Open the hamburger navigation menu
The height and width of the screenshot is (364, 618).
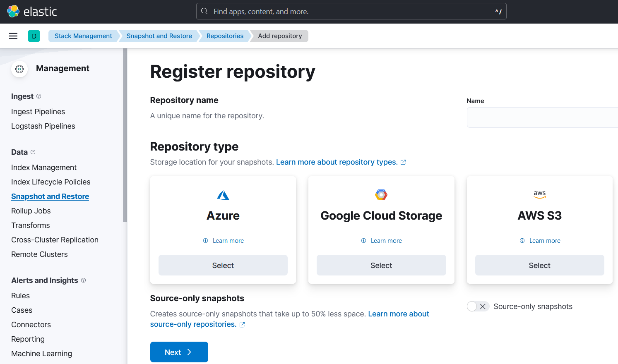tap(13, 36)
